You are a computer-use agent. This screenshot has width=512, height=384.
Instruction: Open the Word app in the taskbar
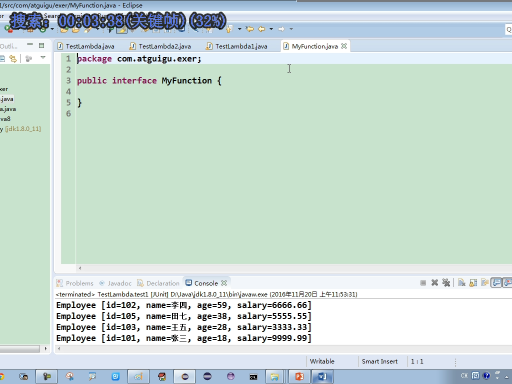[322, 377]
